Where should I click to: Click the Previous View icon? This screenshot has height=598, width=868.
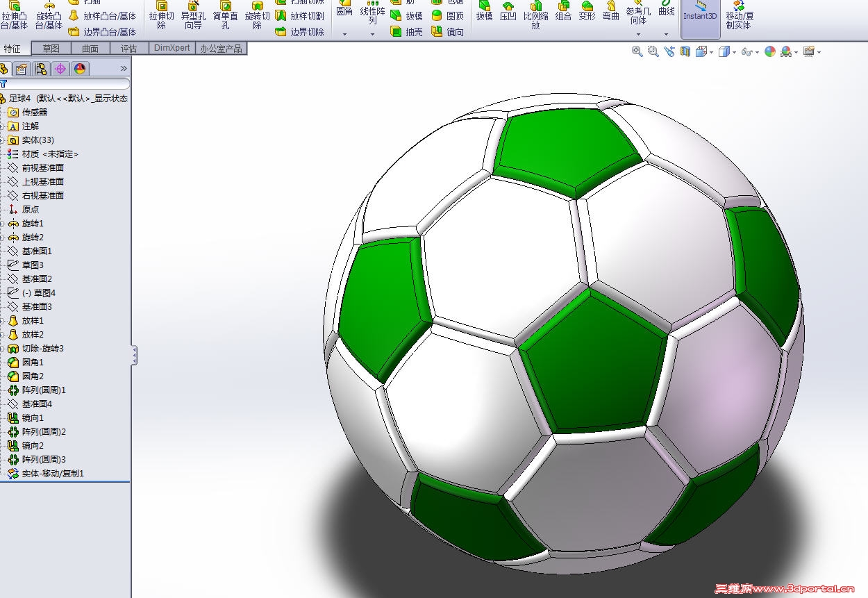click(669, 51)
